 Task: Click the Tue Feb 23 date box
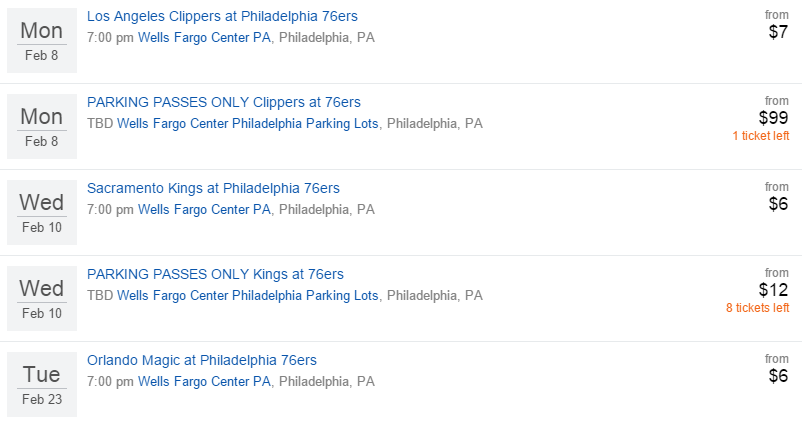pos(42,382)
